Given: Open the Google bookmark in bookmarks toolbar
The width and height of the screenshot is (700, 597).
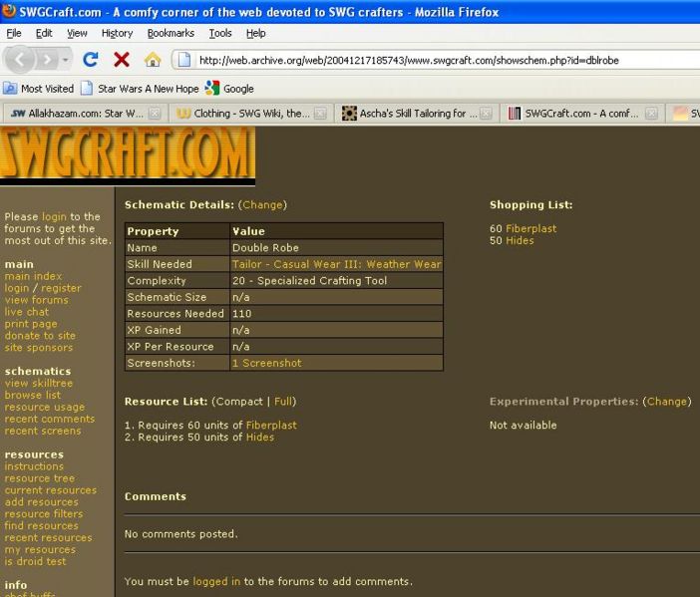Looking at the screenshot, I should point(229,89).
